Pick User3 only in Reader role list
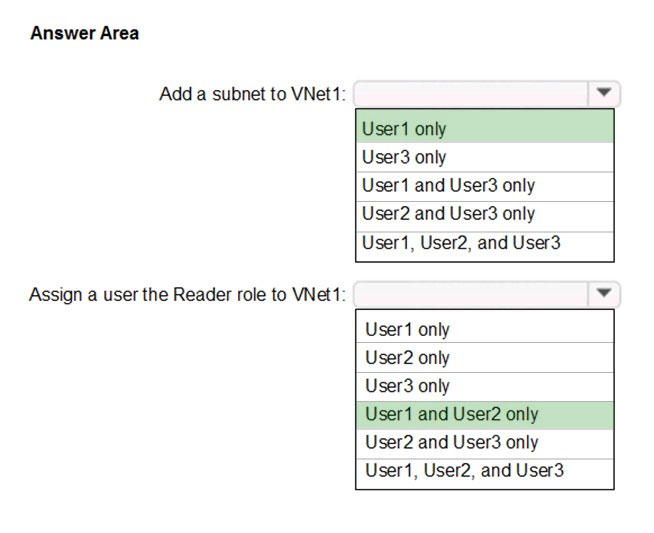Screen dimensions: 654x533 (485, 386)
